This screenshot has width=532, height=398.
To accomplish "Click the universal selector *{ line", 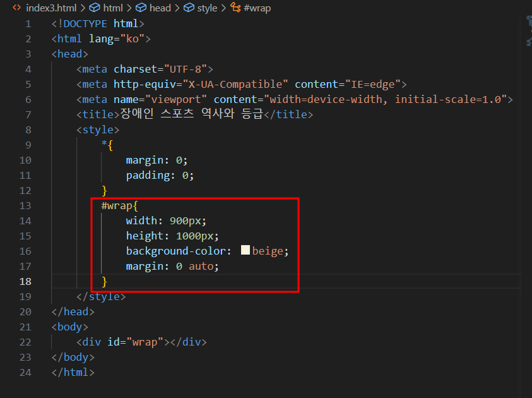I will pos(107,145).
